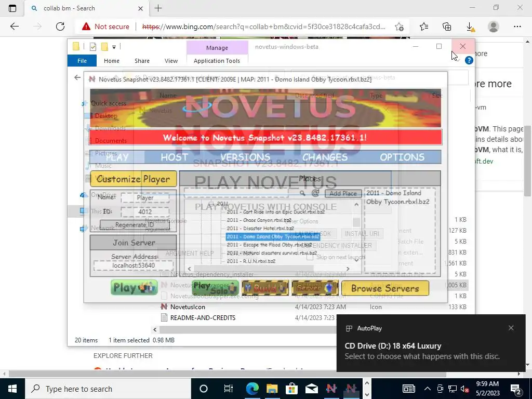Image resolution: width=532 pixels, height=399 pixels.
Task: Click the browser back arrow
Action: pos(15,26)
